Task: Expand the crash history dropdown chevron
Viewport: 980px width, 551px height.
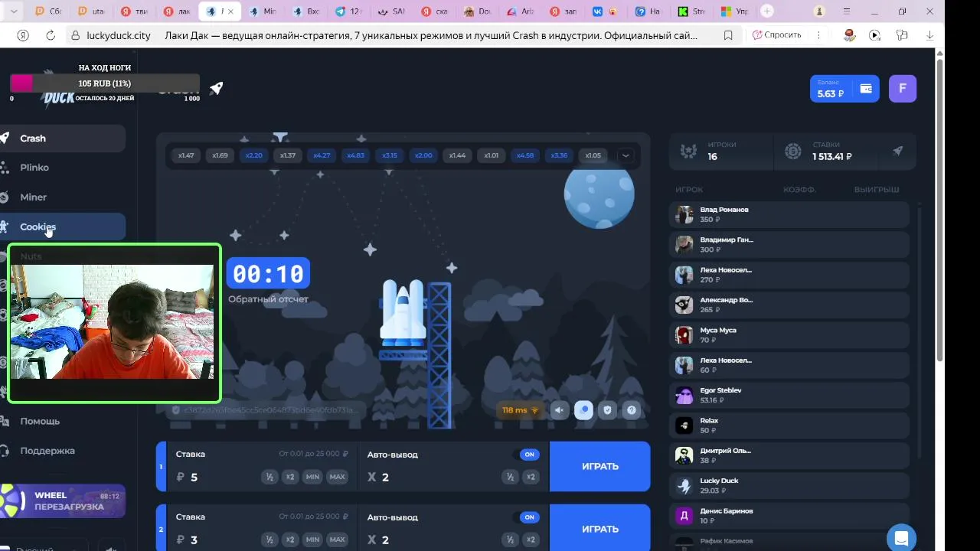Action: tap(626, 155)
